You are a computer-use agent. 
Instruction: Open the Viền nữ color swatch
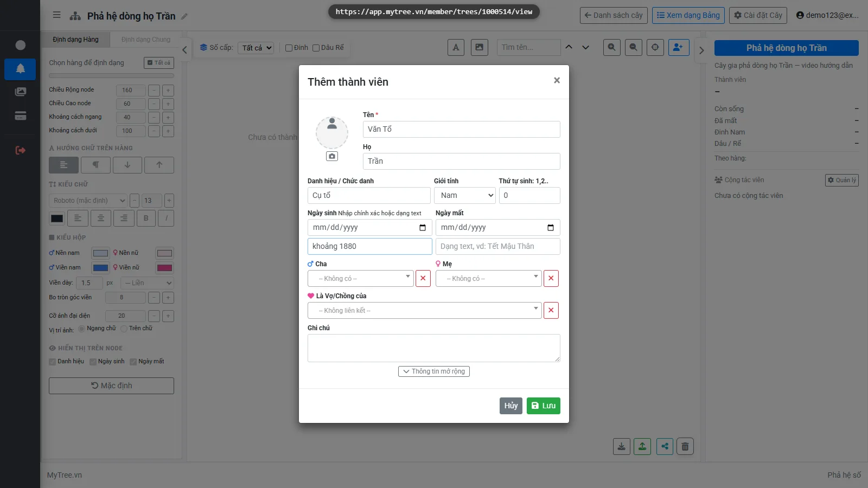164,268
